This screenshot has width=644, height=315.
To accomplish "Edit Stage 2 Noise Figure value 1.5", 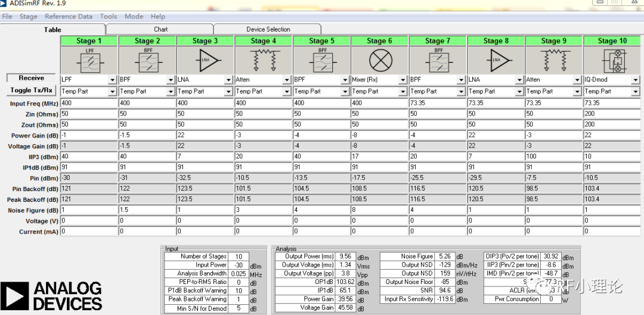I will pos(147,210).
